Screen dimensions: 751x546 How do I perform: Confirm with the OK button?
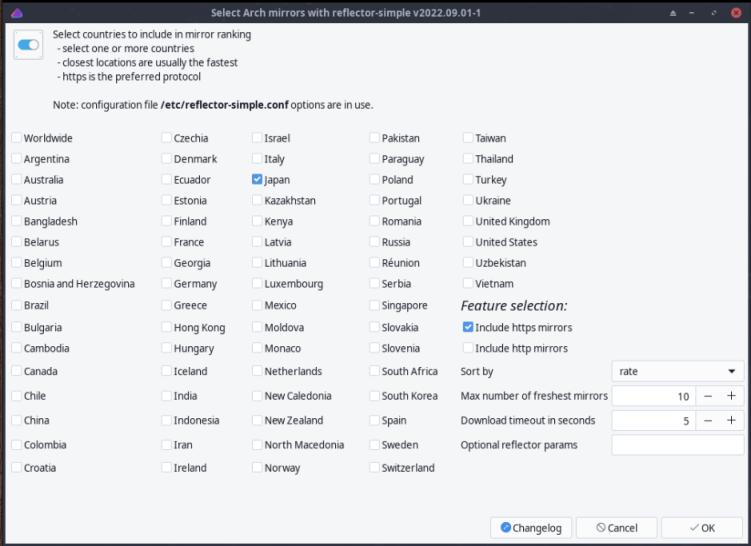[702, 528]
